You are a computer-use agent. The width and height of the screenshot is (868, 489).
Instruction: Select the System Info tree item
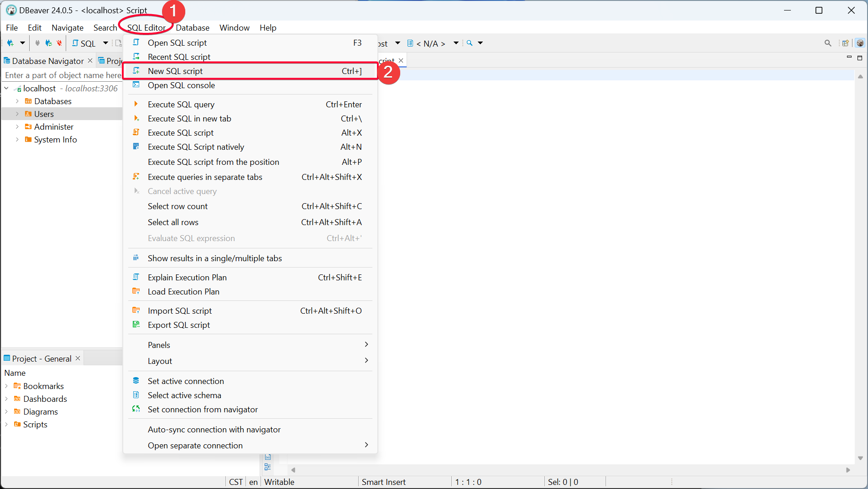click(55, 139)
